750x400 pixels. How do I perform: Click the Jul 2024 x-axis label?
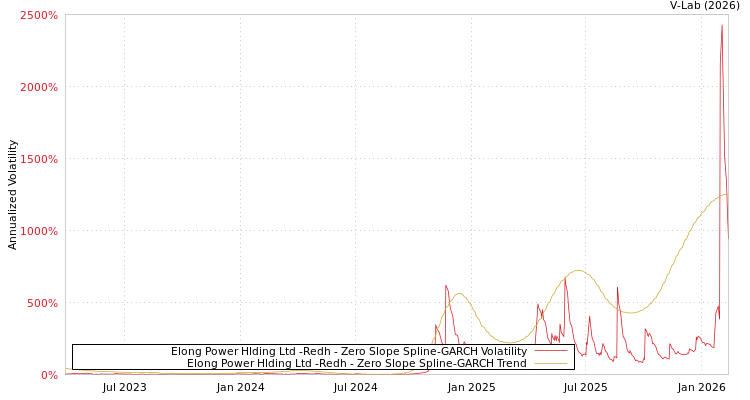[x=355, y=388]
